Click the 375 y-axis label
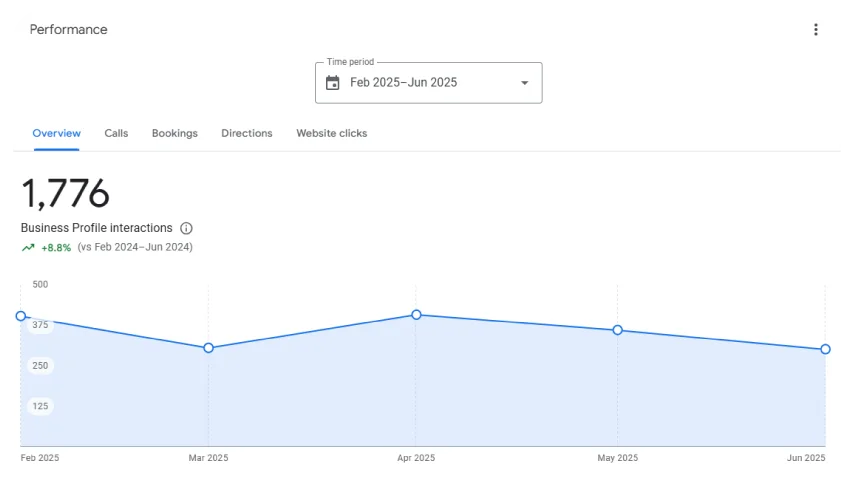The image size is (854, 480). pos(40,325)
